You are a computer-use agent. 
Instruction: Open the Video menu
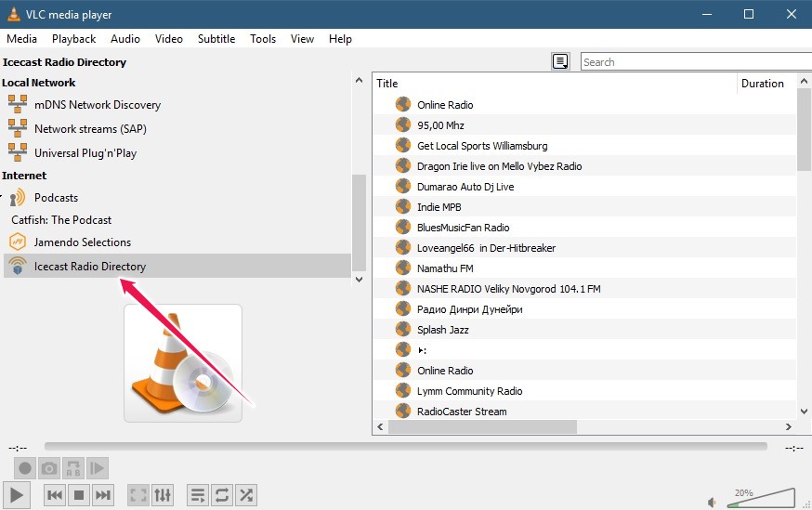tap(169, 39)
